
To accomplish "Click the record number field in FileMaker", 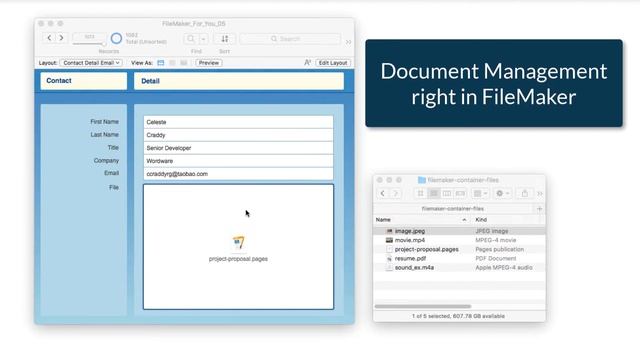I will pyautogui.click(x=89, y=37).
